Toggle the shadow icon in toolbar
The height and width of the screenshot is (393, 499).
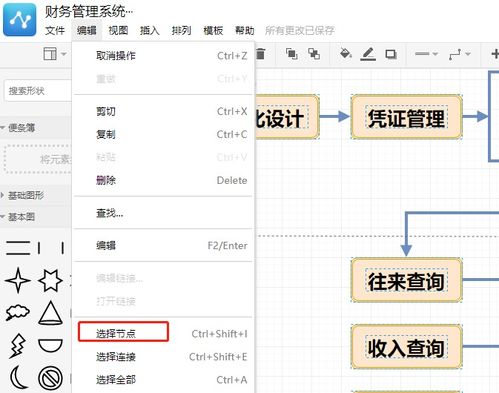[391, 54]
